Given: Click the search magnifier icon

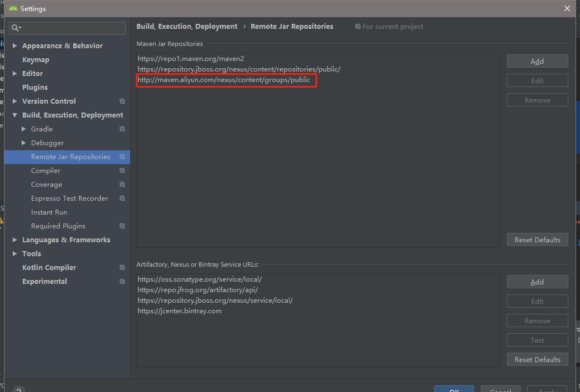Looking at the screenshot, I should click(15, 28).
